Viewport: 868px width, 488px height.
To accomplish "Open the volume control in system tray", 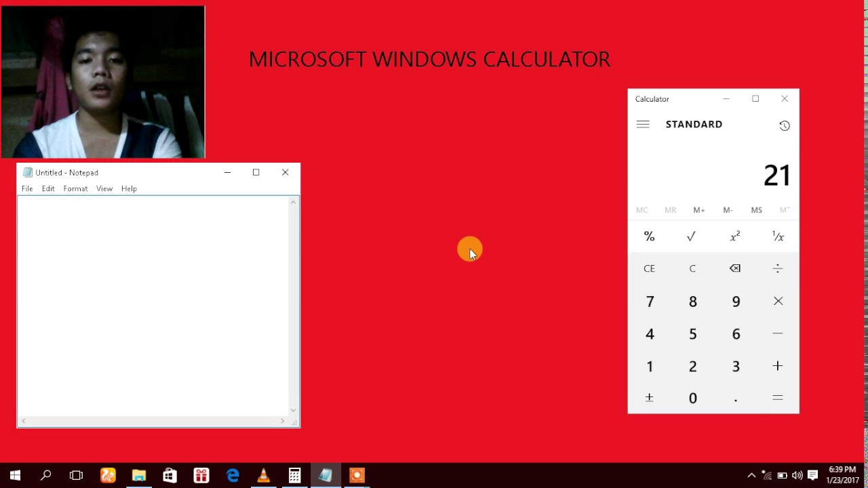I will pyautogui.click(x=797, y=476).
